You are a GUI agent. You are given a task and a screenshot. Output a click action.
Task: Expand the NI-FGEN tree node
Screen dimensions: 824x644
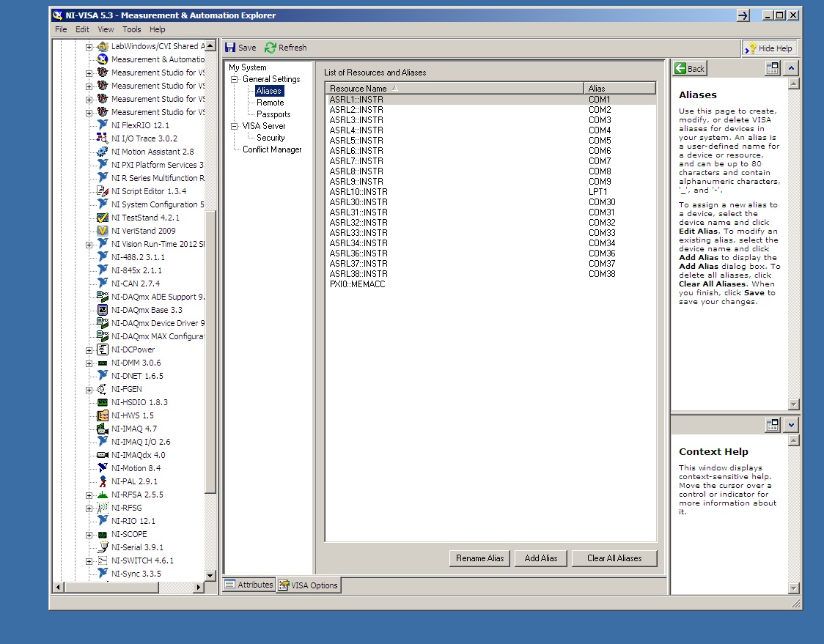click(x=89, y=390)
